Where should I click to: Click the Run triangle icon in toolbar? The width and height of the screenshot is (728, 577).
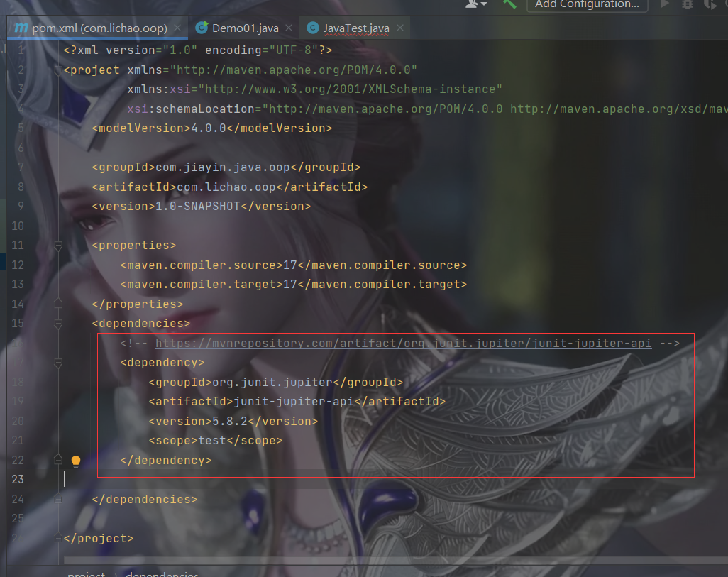click(x=664, y=4)
